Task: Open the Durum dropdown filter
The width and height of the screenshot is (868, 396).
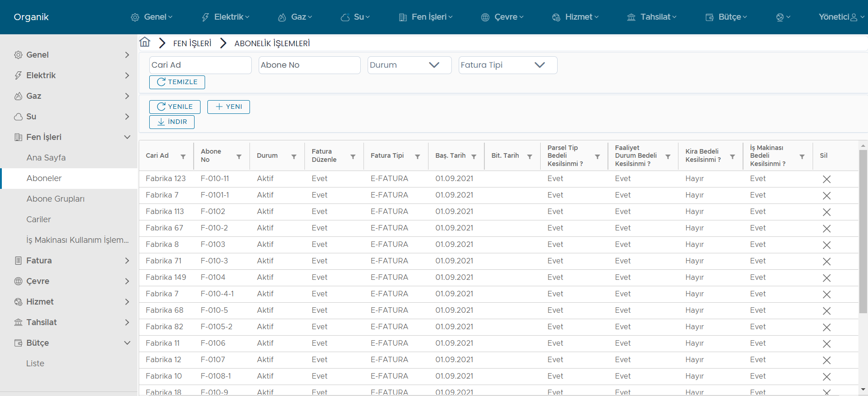Action: pos(409,65)
